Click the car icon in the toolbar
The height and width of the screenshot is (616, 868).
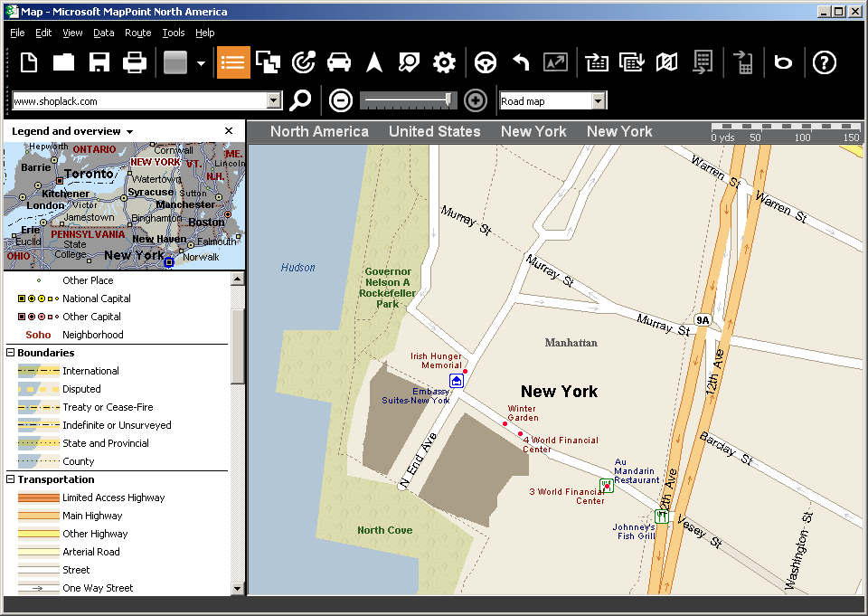339,62
